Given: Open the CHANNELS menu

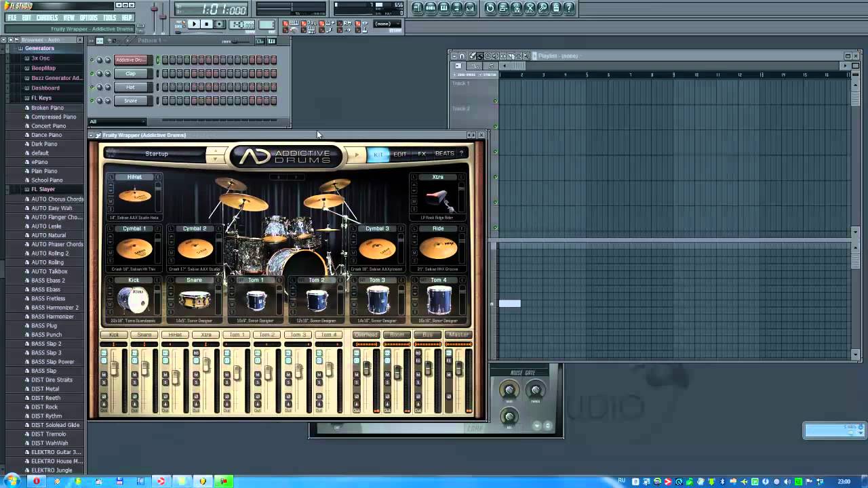Looking at the screenshot, I should (47, 17).
